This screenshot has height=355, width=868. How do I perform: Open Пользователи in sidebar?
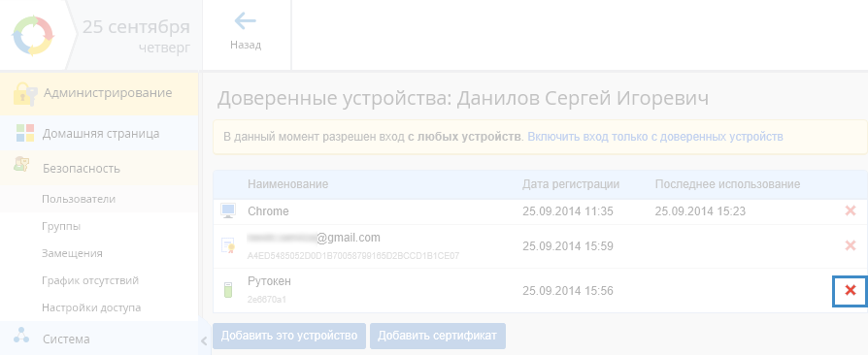[79, 199]
